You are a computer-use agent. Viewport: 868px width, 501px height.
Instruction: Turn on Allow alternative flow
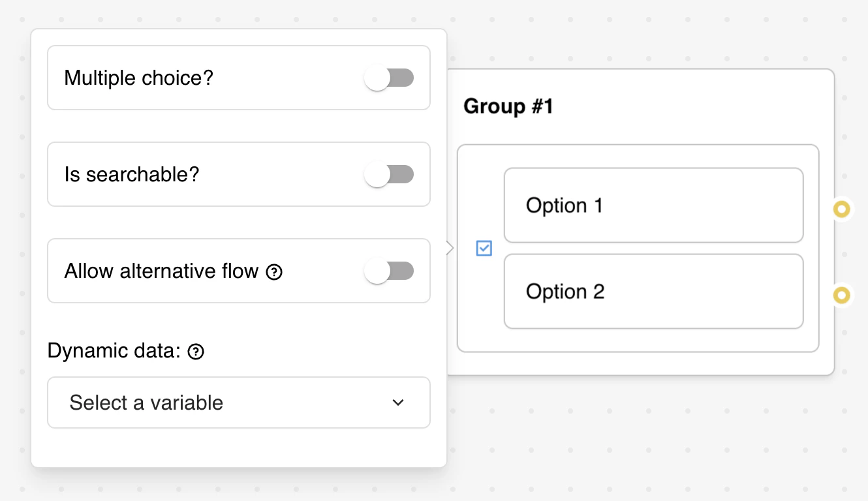390,271
